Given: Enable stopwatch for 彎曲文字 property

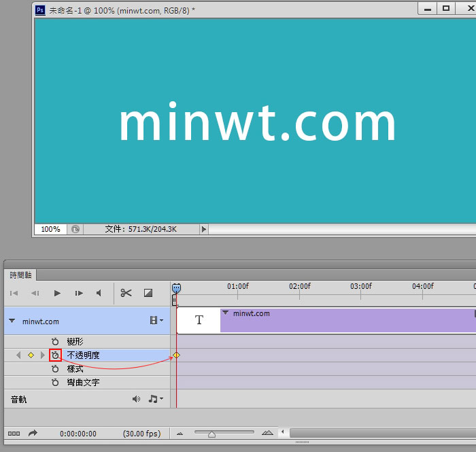Looking at the screenshot, I should pyautogui.click(x=55, y=382).
